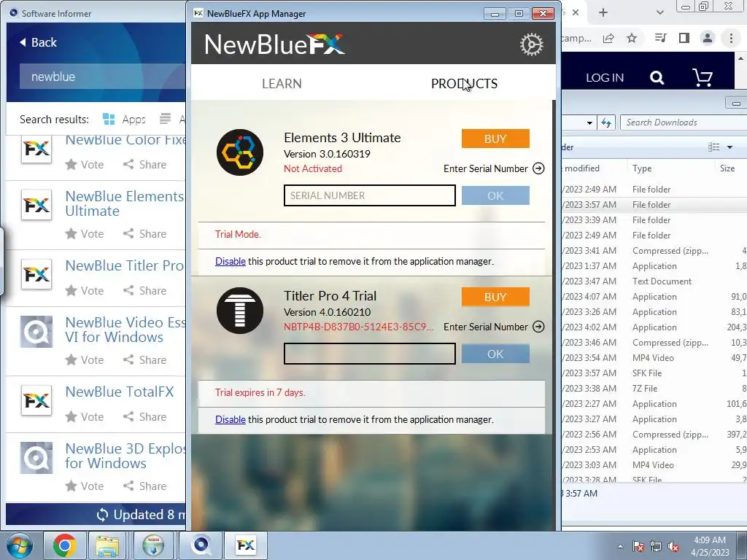Focus the empty serial field for Titler Pro
This screenshot has width=747, height=560.
(x=370, y=354)
